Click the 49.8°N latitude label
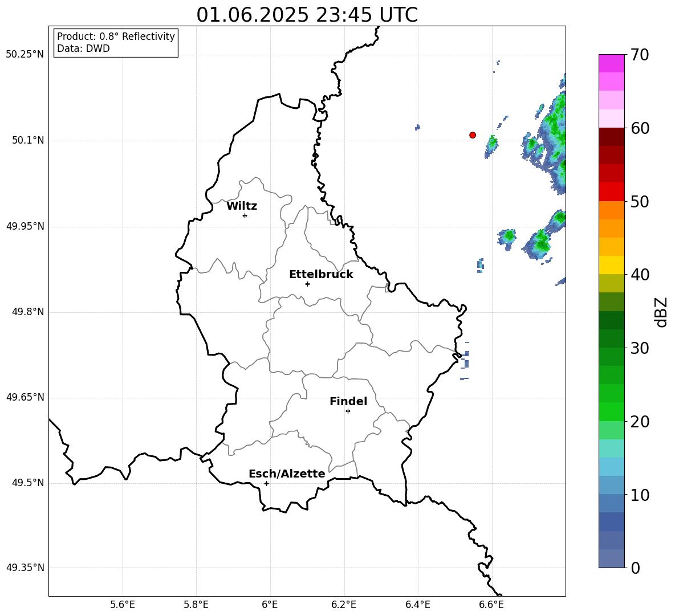This screenshot has height=616, width=675. (x=28, y=312)
